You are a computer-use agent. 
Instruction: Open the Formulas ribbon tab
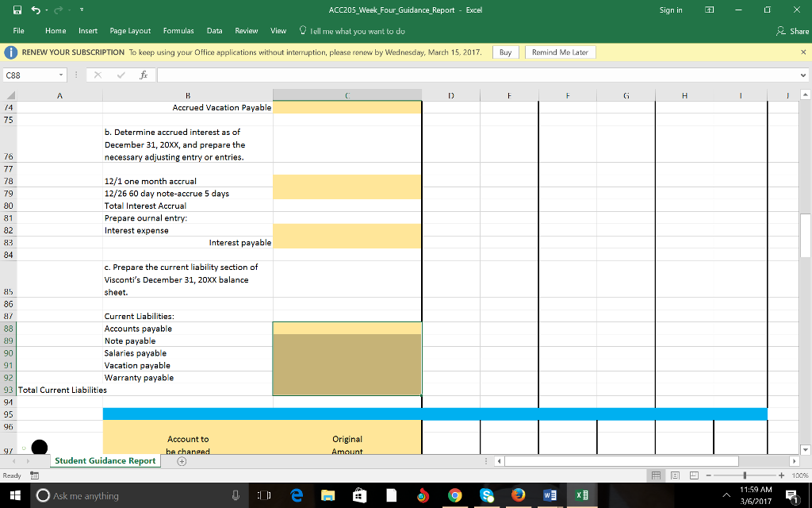coord(178,31)
